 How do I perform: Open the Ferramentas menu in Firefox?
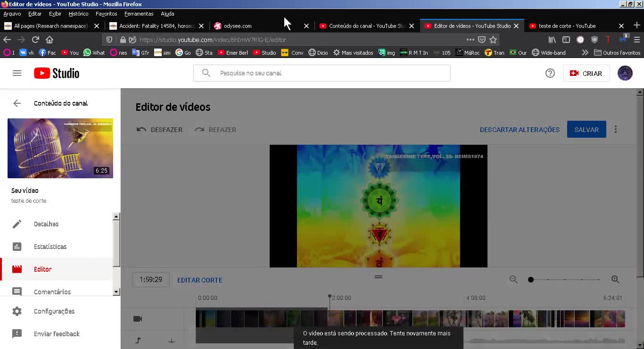tap(139, 14)
